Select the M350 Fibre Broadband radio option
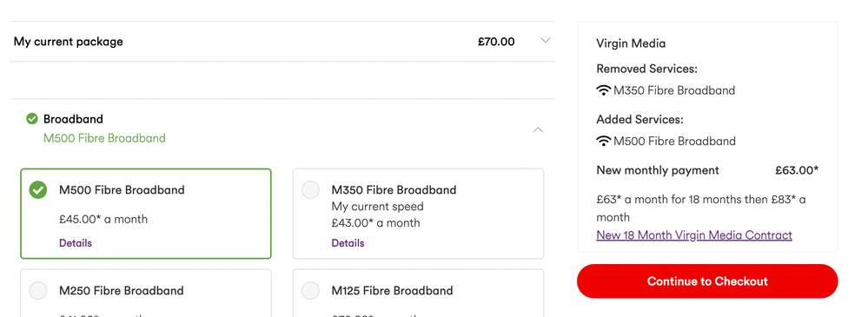 tap(310, 189)
